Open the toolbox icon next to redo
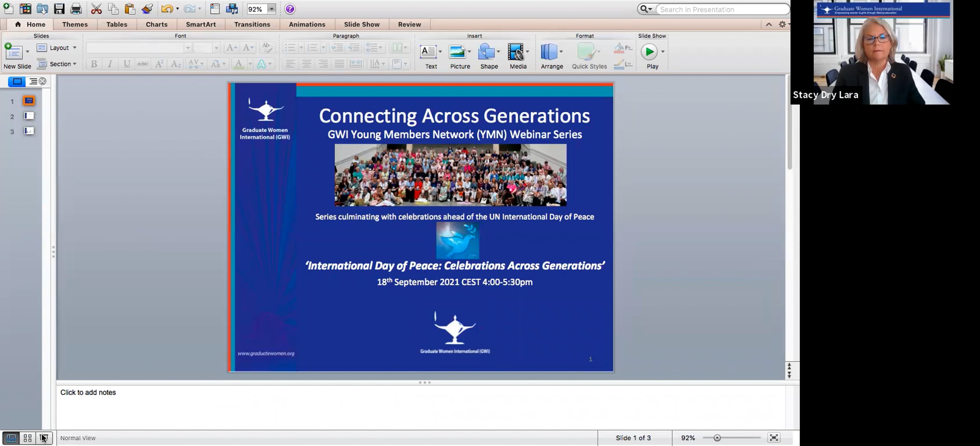This screenshot has height=446, width=980. 215,9
